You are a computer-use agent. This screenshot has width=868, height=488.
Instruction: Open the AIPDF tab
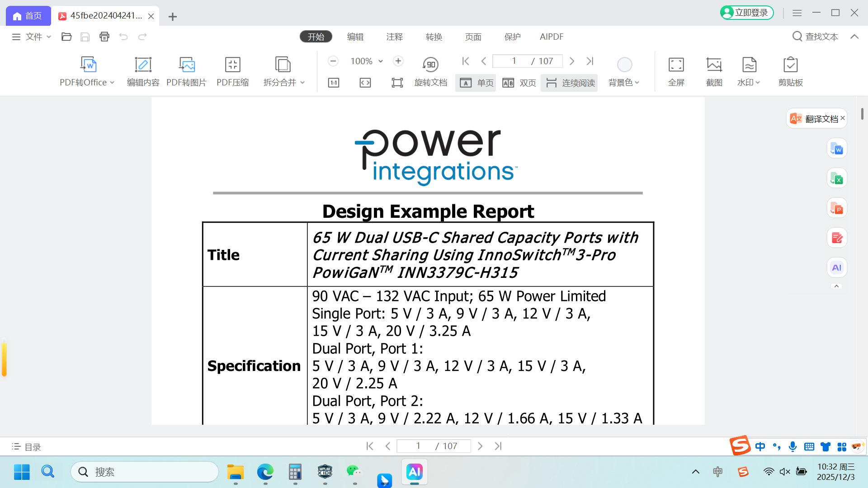pyautogui.click(x=552, y=37)
